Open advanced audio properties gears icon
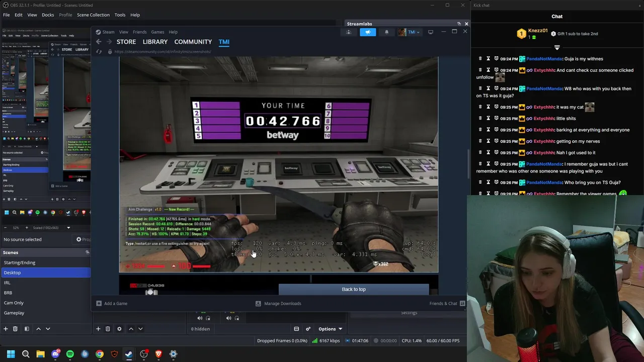The width and height of the screenshot is (644, 362). pos(308,329)
